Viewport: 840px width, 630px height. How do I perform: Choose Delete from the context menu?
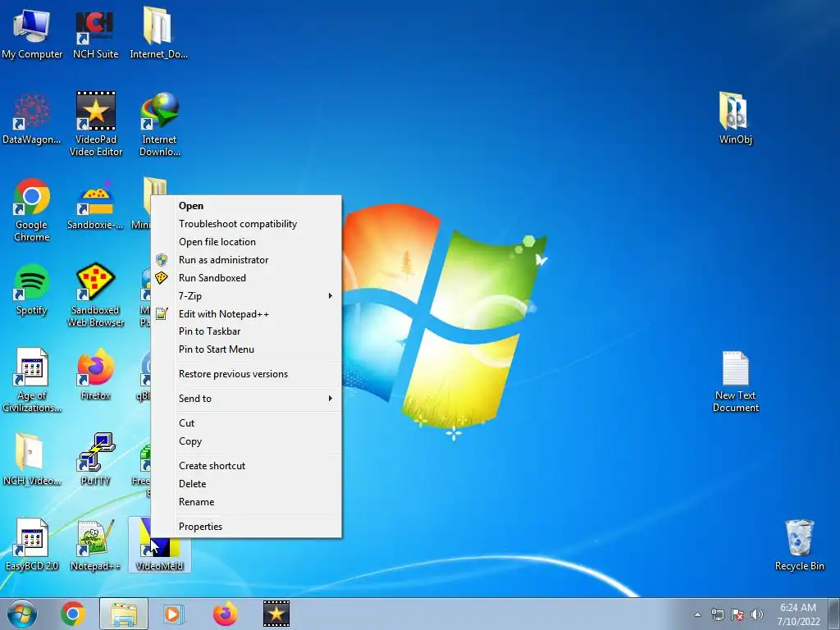click(x=247, y=484)
